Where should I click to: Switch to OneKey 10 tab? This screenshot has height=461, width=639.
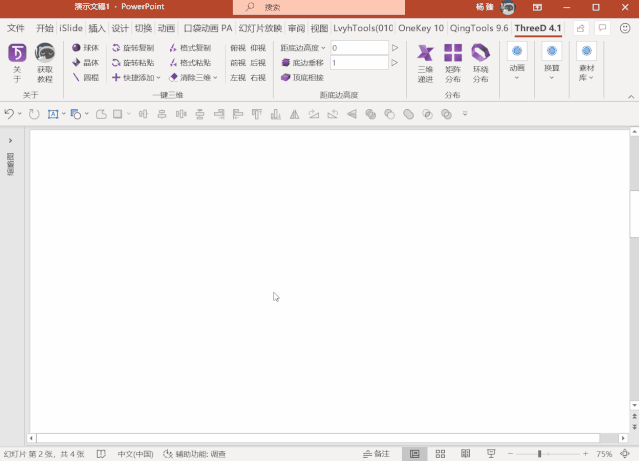pos(421,28)
